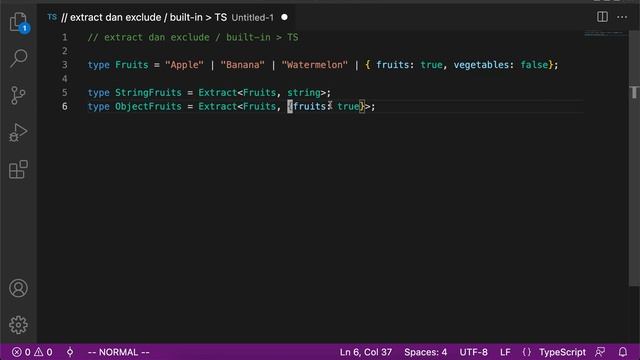Click the "Apple" string literal
This screenshot has width=640, height=360.
[x=184, y=65]
